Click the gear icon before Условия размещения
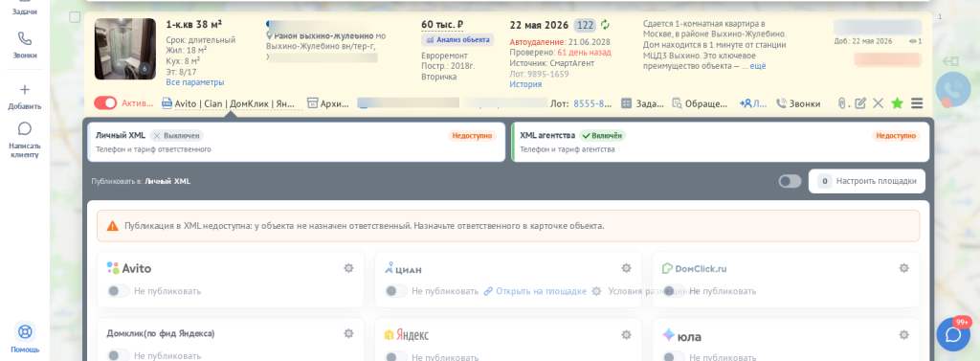The image size is (980, 361). tap(596, 291)
